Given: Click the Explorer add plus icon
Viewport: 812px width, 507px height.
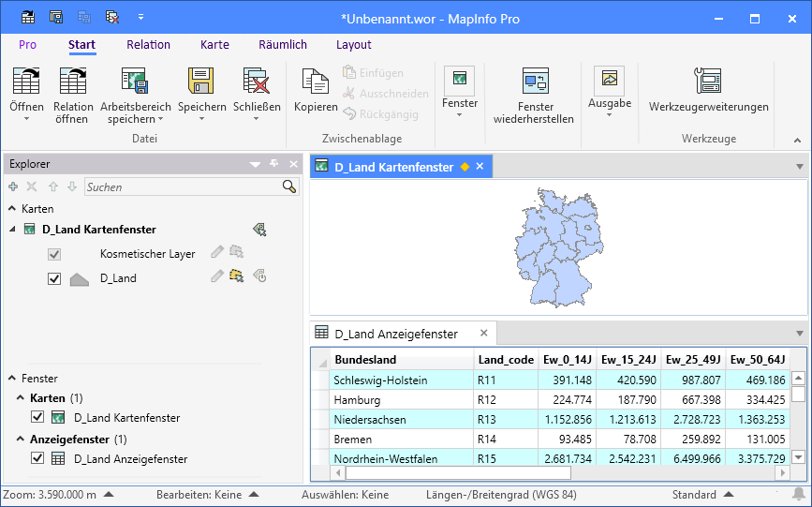Looking at the screenshot, I should pos(13,186).
